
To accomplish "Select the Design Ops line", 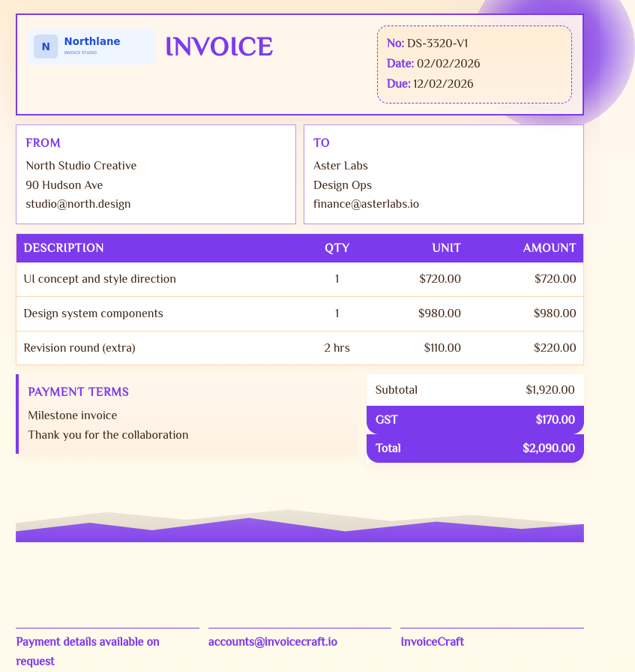I will pos(343,184).
